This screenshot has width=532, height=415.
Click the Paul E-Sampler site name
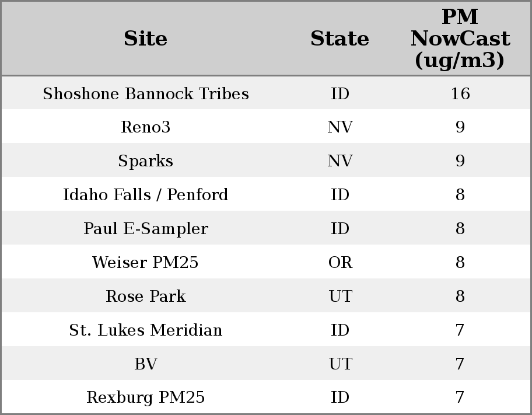pos(145,229)
